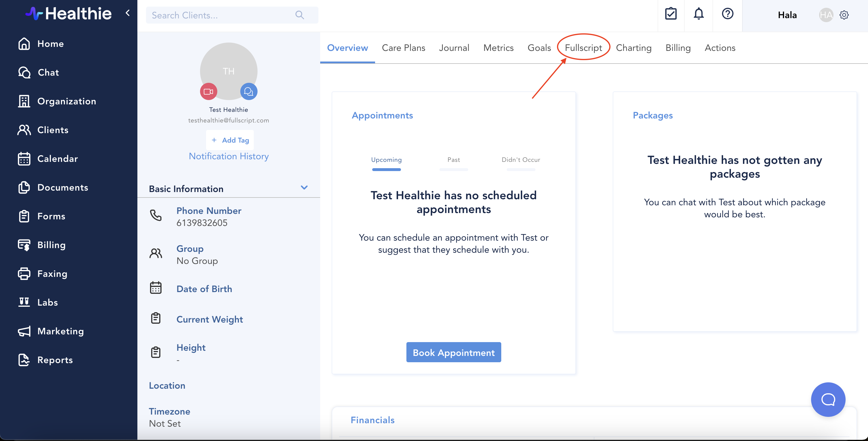Click the help question mark icon
Viewport: 868px width, 441px height.
click(x=727, y=14)
